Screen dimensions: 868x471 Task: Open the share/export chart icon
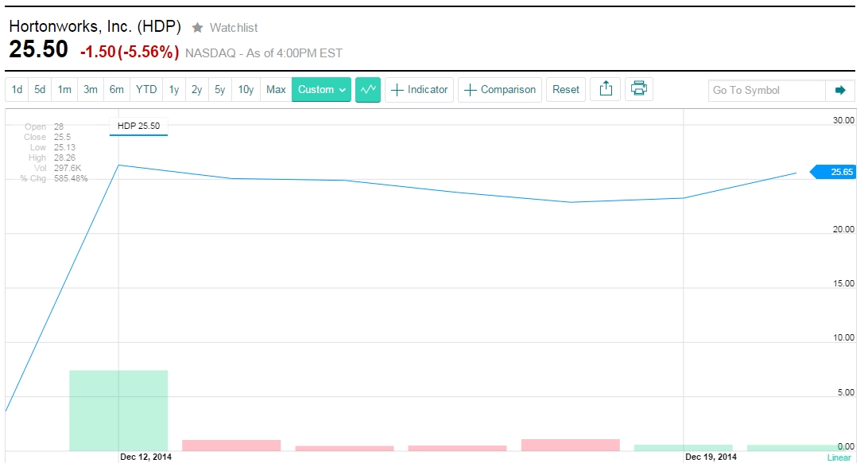pyautogui.click(x=606, y=89)
